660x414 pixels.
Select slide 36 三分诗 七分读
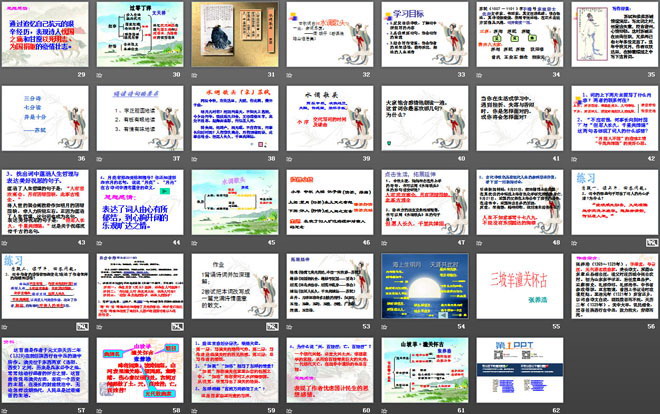[x=45, y=118]
